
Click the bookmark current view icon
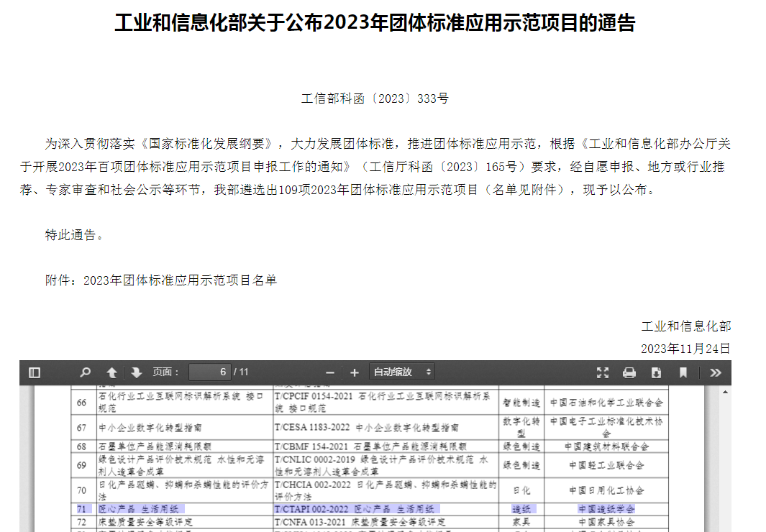click(x=683, y=372)
